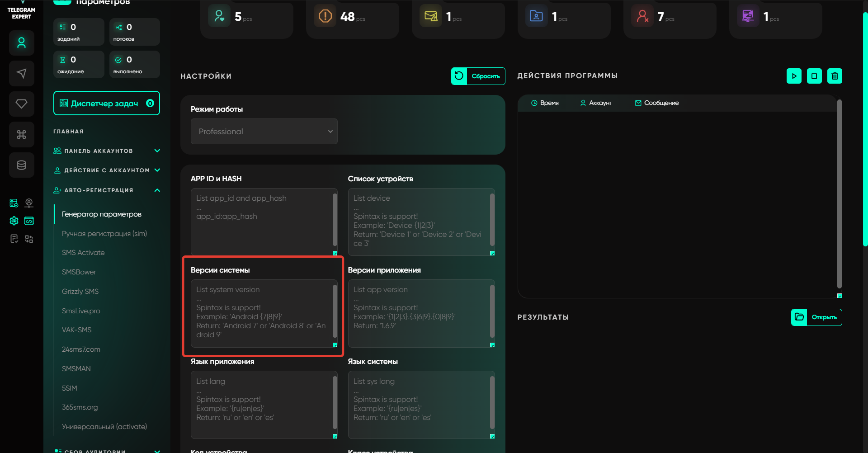
Task: Clear the action log with trash icon
Action: (x=835, y=76)
